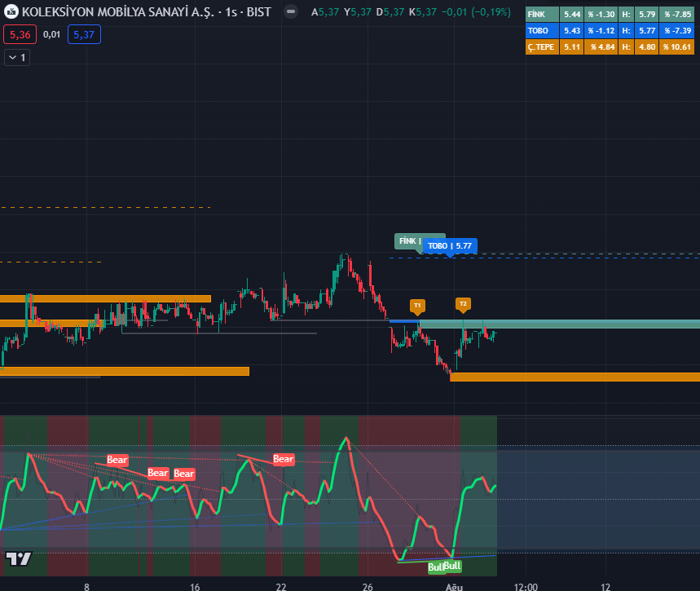Viewport: 700px width, 591px height.
Task: Click the Koleksiyon Mobilya symbol logo icon
Action: coord(11,11)
